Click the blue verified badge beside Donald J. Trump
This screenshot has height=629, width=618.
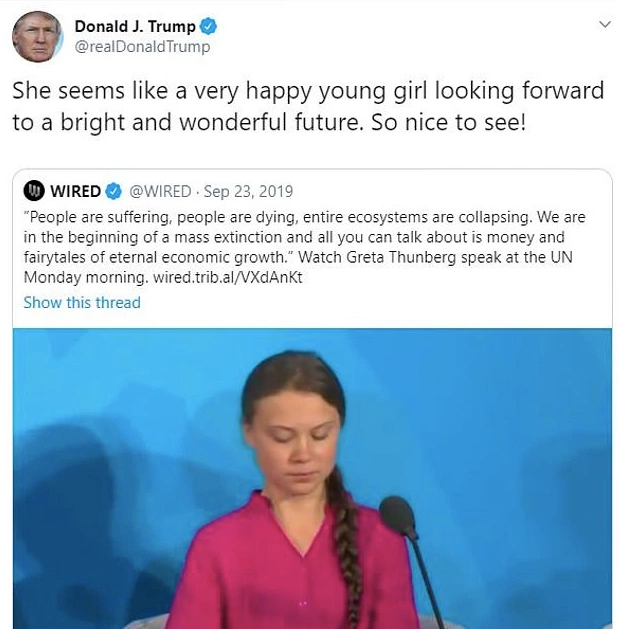208,26
